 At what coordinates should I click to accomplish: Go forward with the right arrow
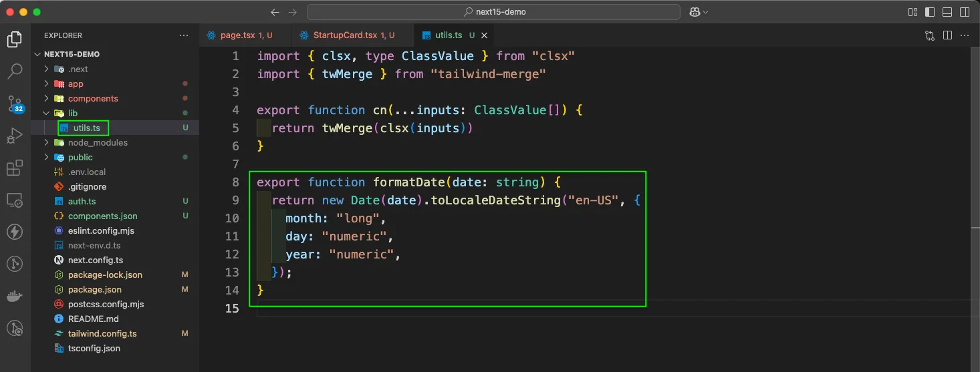pyautogui.click(x=292, y=12)
